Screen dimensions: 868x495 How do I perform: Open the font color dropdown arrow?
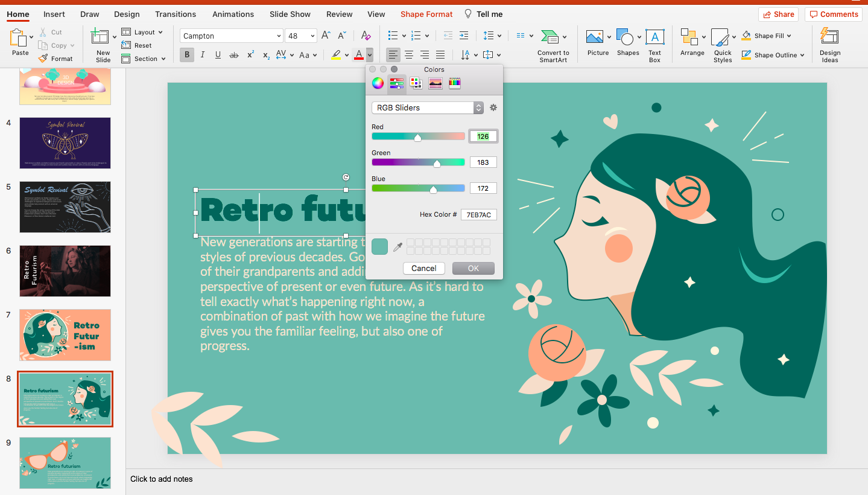pyautogui.click(x=370, y=55)
